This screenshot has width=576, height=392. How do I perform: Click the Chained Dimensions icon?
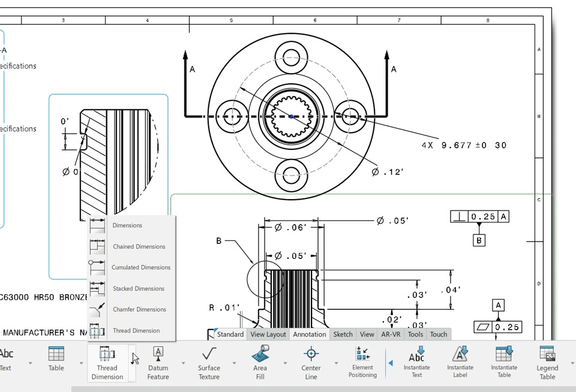coord(97,246)
